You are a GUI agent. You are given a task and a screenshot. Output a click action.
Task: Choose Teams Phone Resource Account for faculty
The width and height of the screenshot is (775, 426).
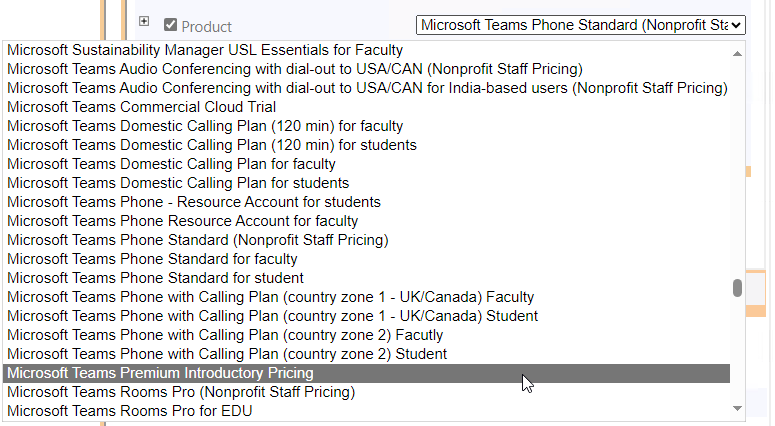(366, 221)
